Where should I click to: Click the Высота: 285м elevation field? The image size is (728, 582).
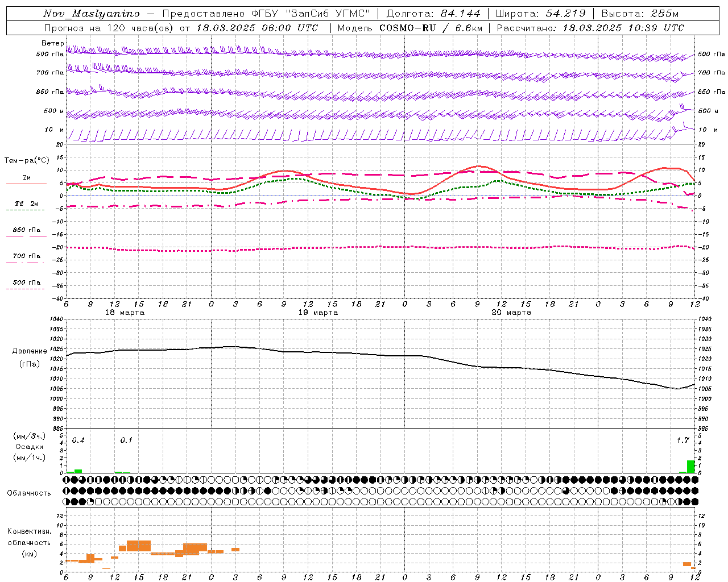point(640,14)
